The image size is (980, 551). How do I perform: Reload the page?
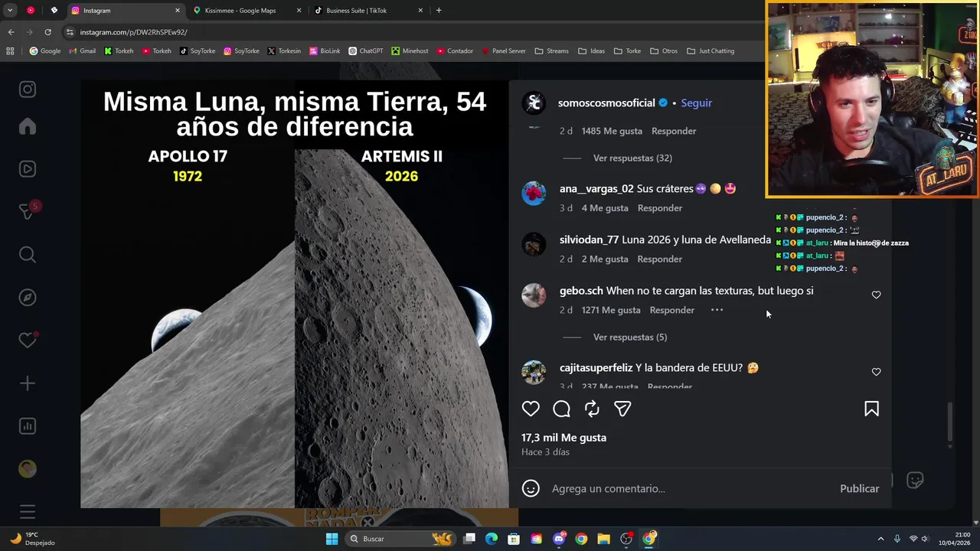pyautogui.click(x=47, y=32)
